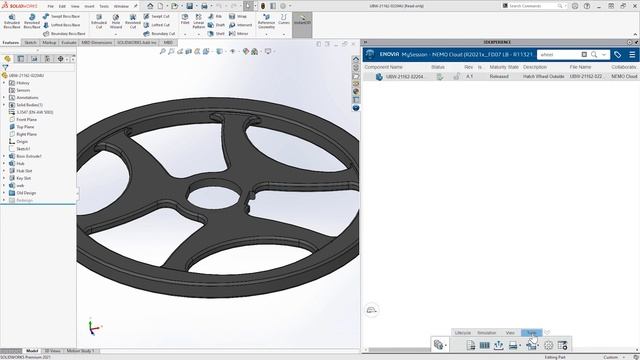The width and height of the screenshot is (640, 360).
Task: Select Linear Pattern tool
Action: 198,21
